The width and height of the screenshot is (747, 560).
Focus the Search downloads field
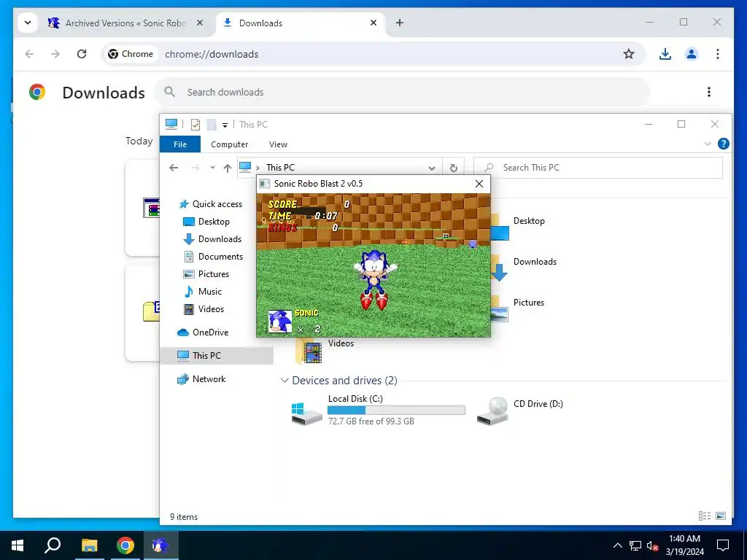403,92
